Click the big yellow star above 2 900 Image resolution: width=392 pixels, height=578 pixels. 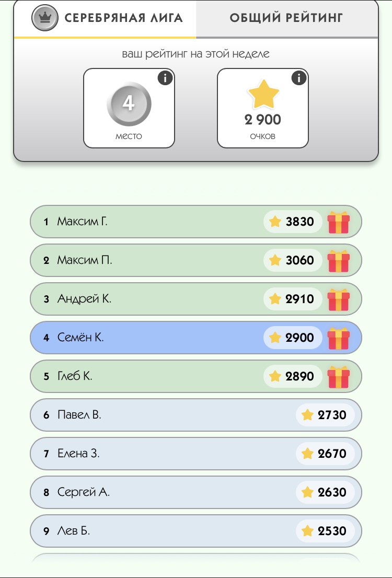pos(263,95)
